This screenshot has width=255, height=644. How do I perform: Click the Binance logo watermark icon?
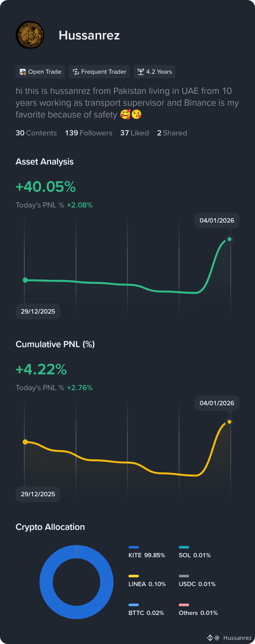[x=210, y=638]
